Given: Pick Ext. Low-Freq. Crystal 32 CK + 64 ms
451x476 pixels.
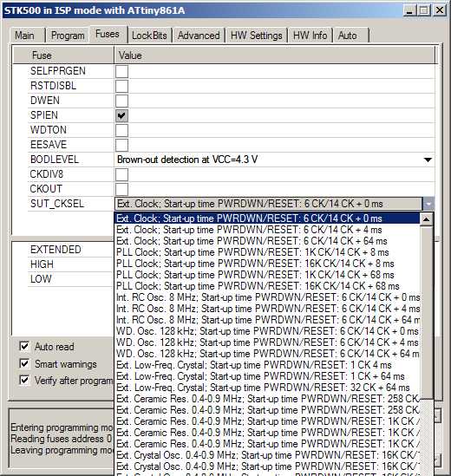Looking at the screenshot, I should (267, 388).
